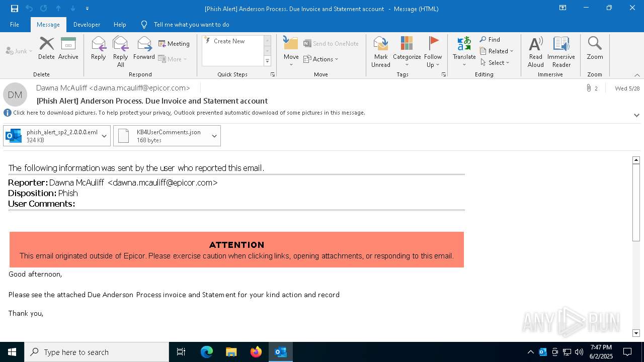Open the Windows Start menu

tap(12, 352)
